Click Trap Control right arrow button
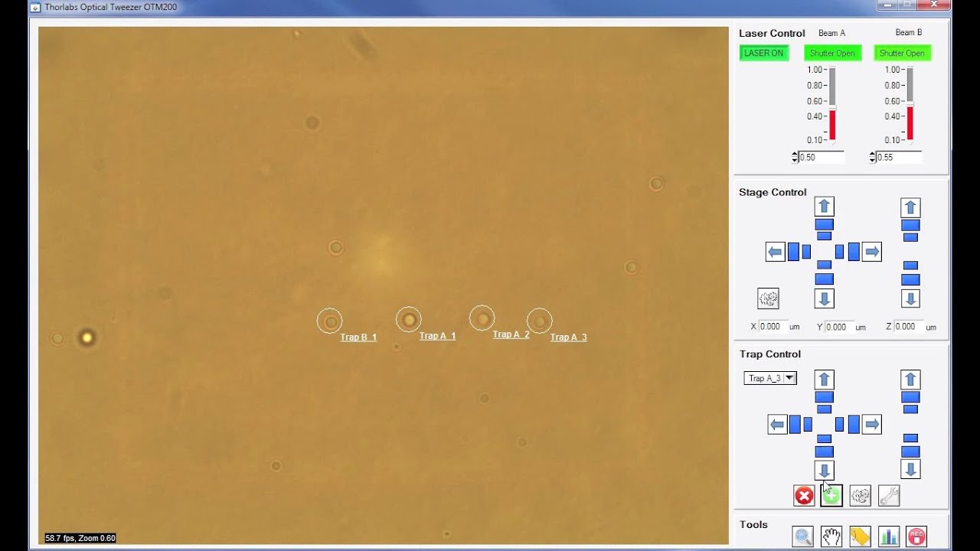Screen dimensions: 980x551 tap(872, 424)
